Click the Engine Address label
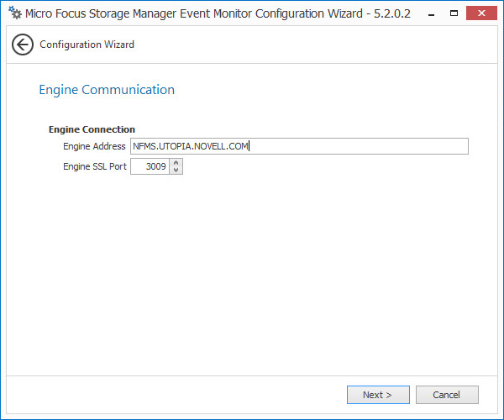This screenshot has height=420, width=504. 94,146
